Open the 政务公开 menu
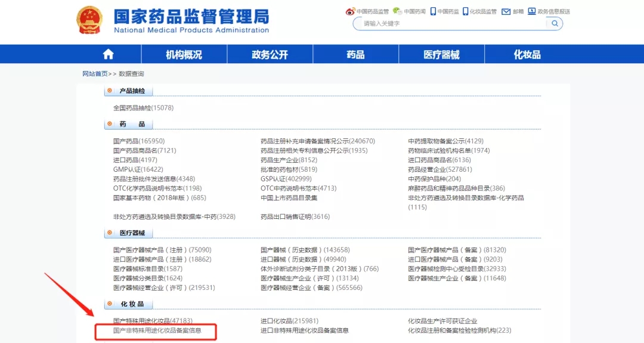This screenshot has height=343, width=644. (x=270, y=54)
